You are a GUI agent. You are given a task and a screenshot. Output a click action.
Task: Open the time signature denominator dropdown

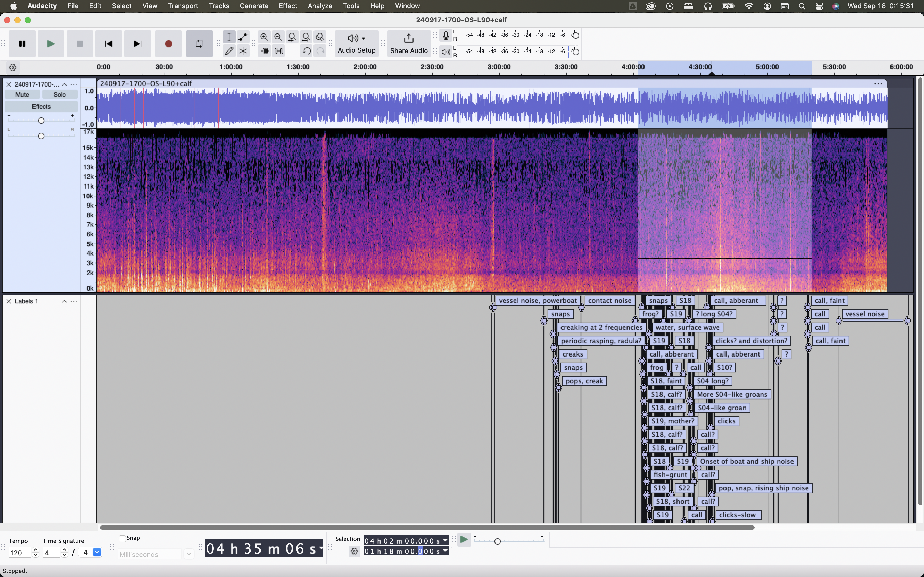(97, 552)
